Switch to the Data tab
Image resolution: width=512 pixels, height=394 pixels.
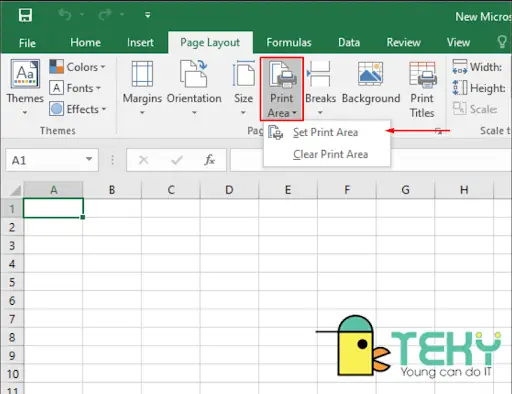point(349,42)
